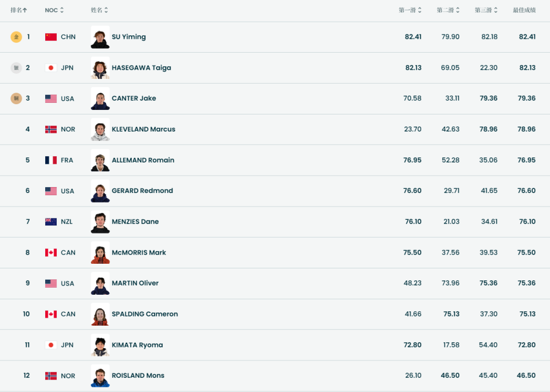This screenshot has width=550, height=392.
Task: Sort by 排名 column header
Action: [19, 10]
